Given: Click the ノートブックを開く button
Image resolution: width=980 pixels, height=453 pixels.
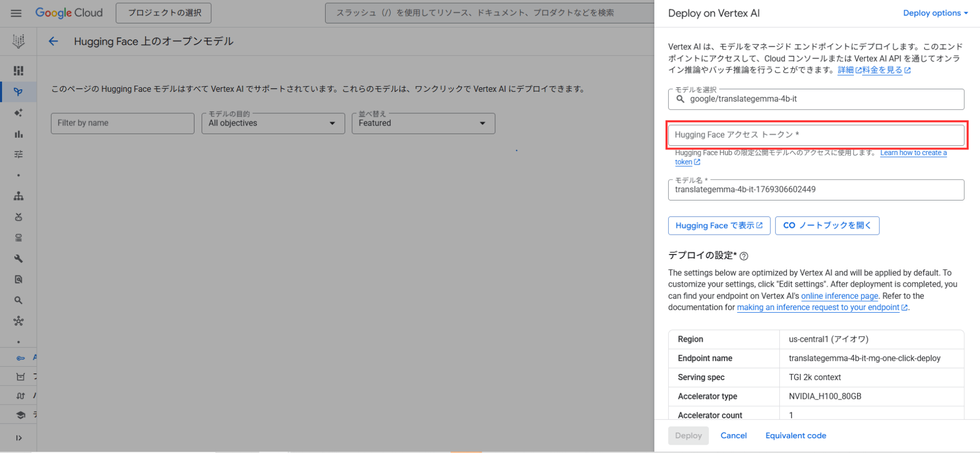Looking at the screenshot, I should 827,225.
